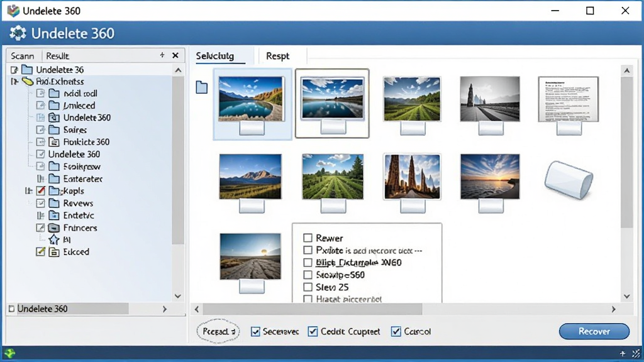Click the small blue folder icon beside thumbnails
The height and width of the screenshot is (362, 644).
point(202,87)
